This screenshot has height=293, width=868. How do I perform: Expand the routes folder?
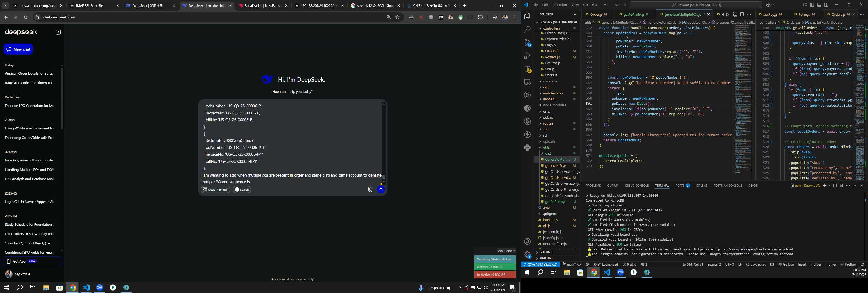coord(548,123)
